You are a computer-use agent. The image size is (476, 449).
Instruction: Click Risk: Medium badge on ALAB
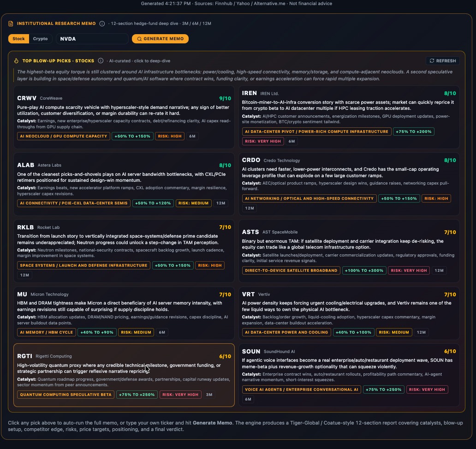pos(193,203)
